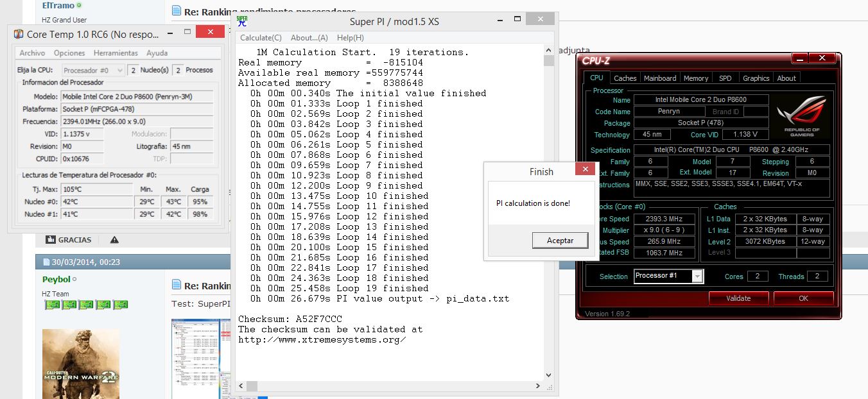Switch to the Caches tab in CPU-Z
Image resolution: width=868 pixels, height=399 pixels.
625,78
